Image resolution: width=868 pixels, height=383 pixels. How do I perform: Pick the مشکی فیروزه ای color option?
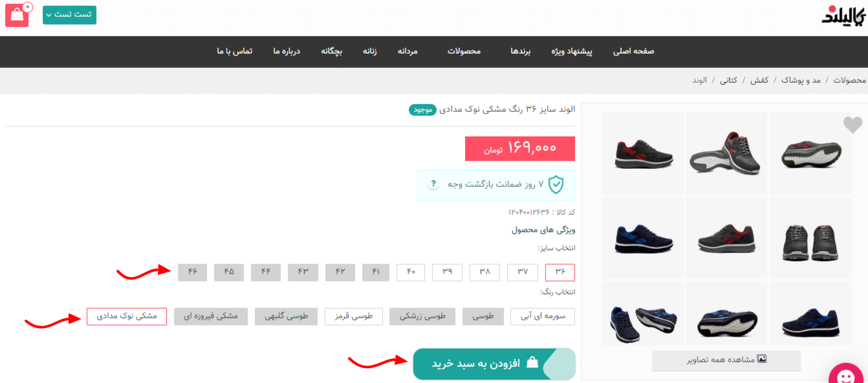tap(211, 316)
